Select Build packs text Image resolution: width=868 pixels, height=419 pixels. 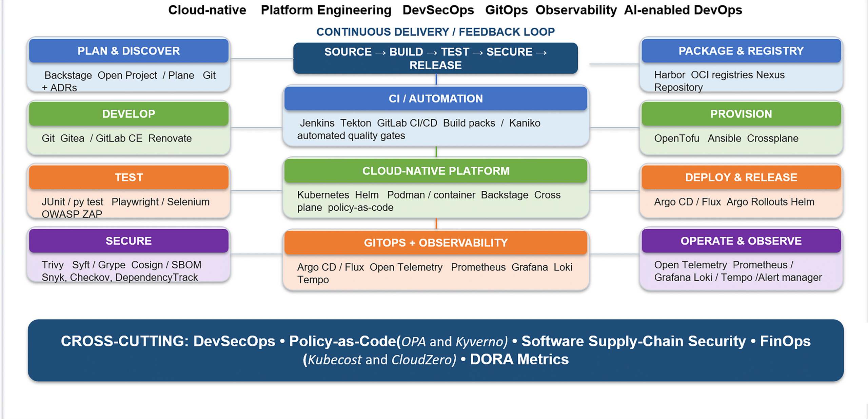(x=469, y=123)
